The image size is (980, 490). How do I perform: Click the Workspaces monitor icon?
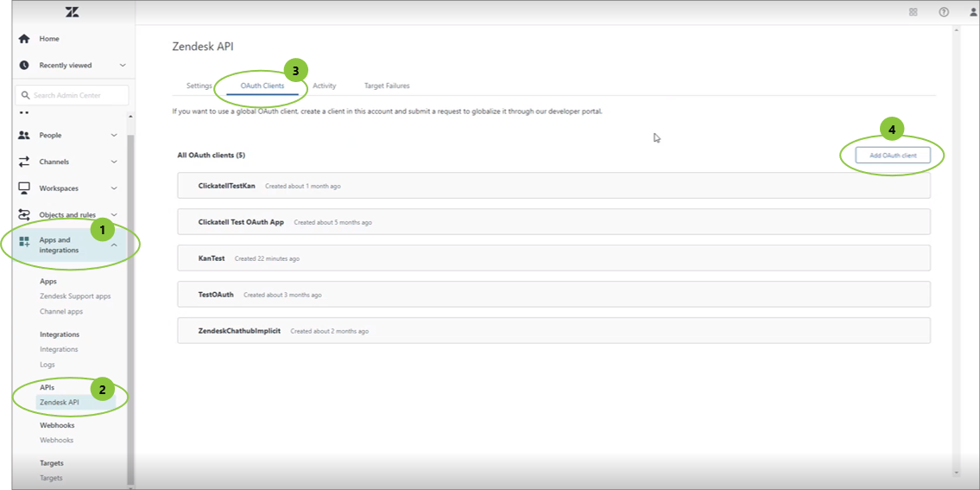24,188
